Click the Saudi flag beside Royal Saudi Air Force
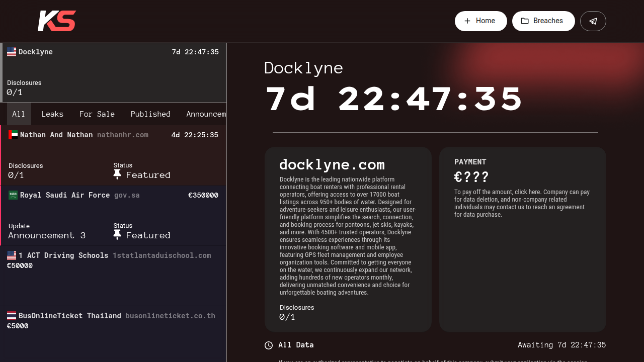 pyautogui.click(x=13, y=195)
